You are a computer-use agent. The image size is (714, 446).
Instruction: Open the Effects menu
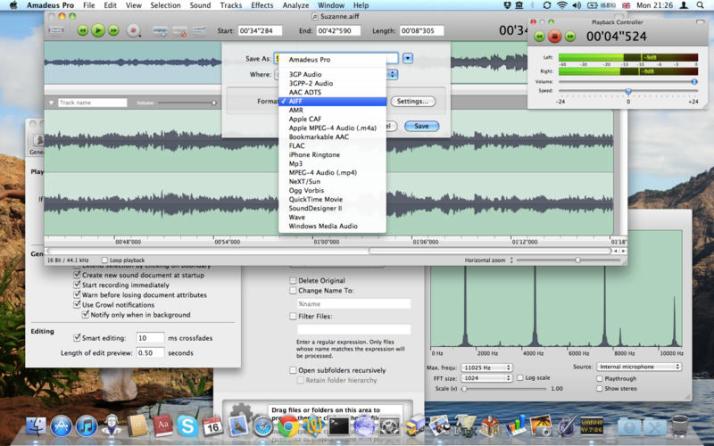[x=262, y=5]
